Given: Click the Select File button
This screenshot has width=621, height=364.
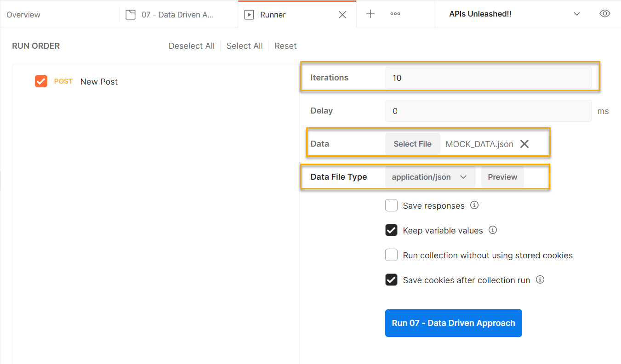Looking at the screenshot, I should tap(412, 144).
